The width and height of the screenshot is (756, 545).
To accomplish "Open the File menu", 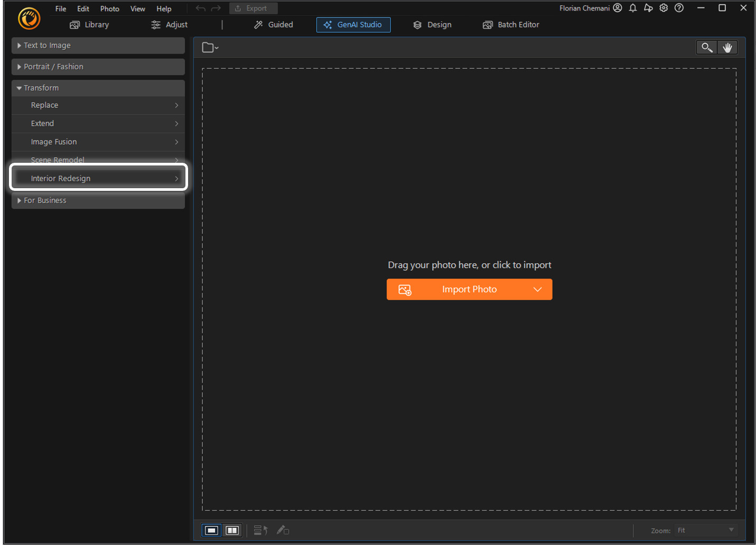I will pos(60,8).
